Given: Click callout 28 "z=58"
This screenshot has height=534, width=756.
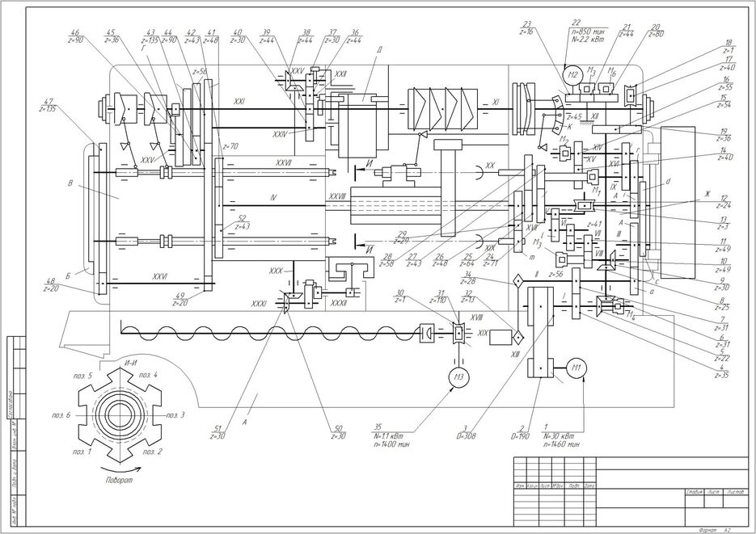Looking at the screenshot, I should [387, 260].
